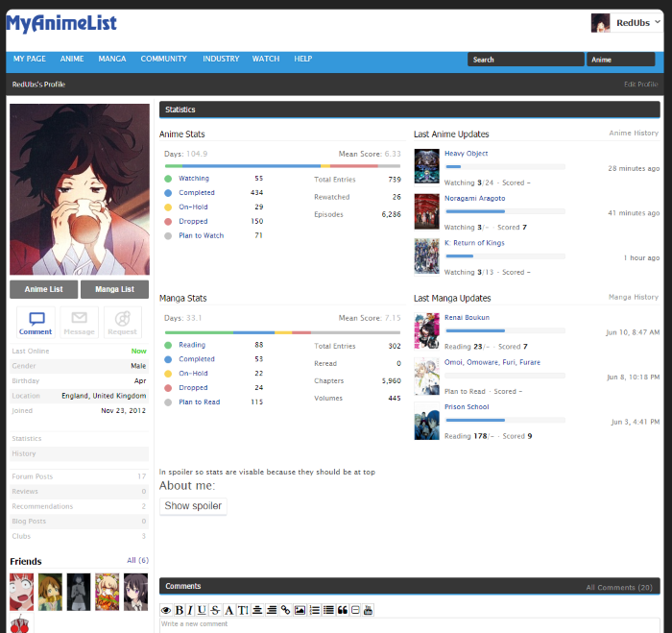
Task: Click the Comment speech bubble icon
Action: point(36,320)
